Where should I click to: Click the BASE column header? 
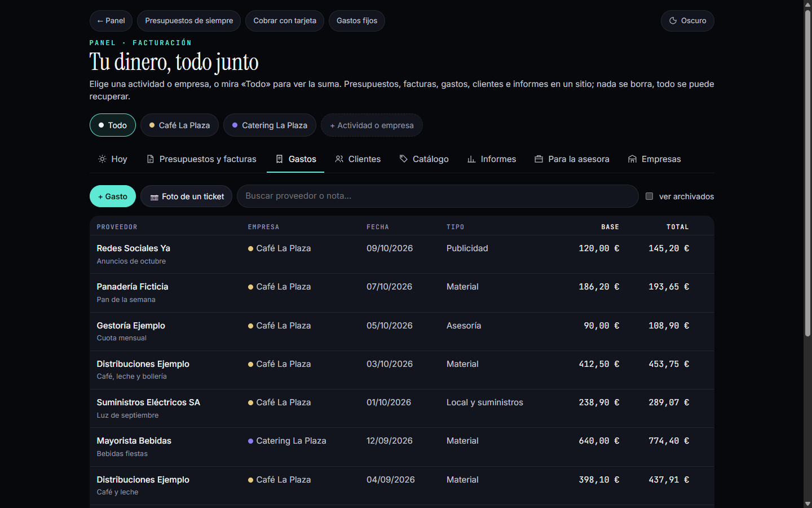click(x=610, y=227)
